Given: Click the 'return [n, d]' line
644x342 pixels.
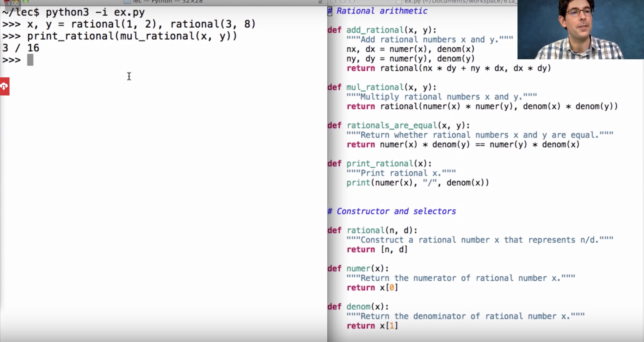Looking at the screenshot, I should click(377, 249).
